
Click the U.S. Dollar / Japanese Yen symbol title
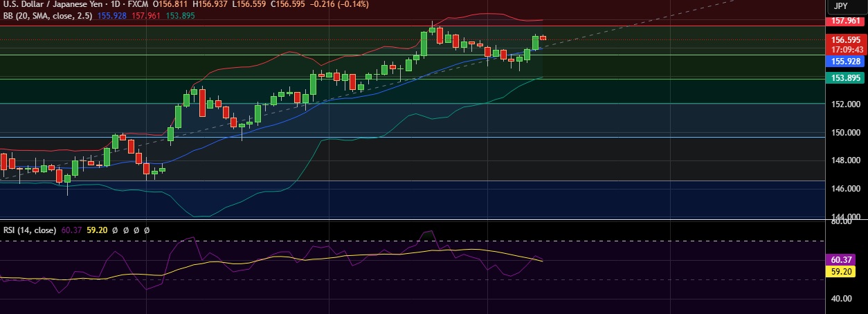52,4
